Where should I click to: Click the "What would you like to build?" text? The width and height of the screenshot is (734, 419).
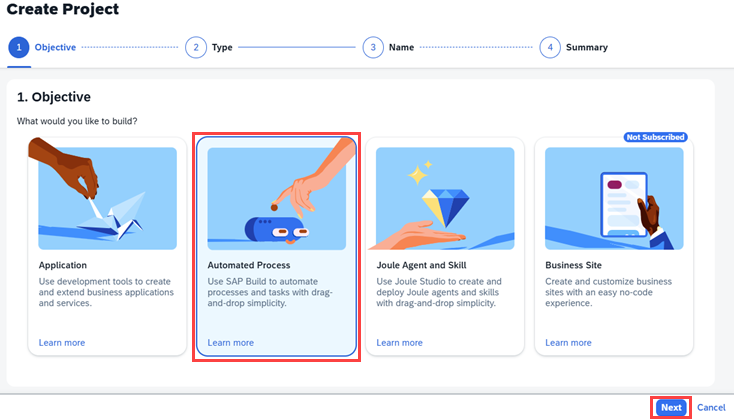click(77, 121)
